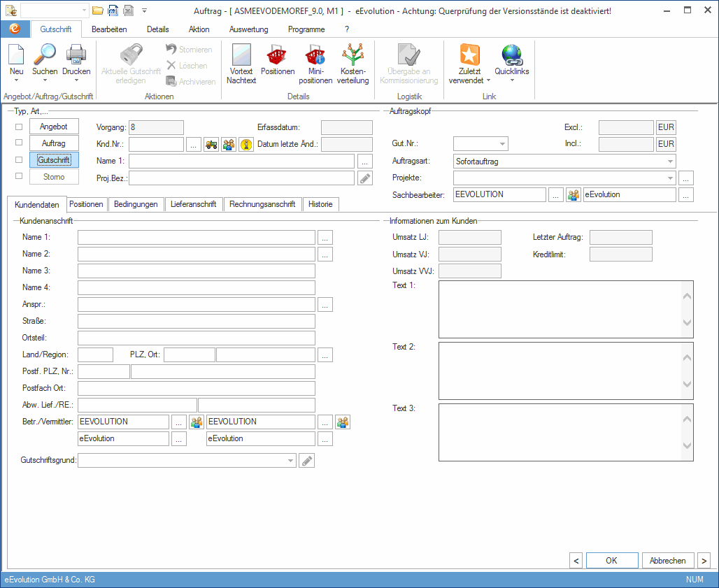Click the second quick-access toolbar document icon
This screenshot has width=719, height=588.
click(113, 10)
